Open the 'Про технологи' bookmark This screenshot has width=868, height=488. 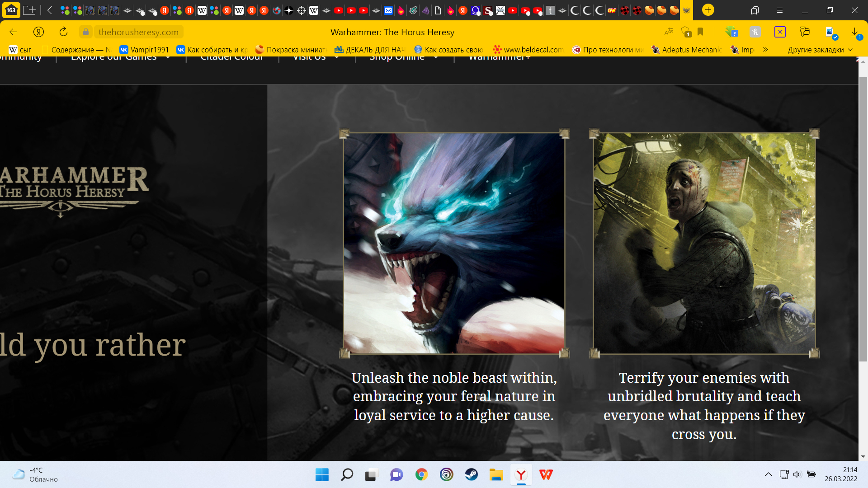click(x=608, y=50)
